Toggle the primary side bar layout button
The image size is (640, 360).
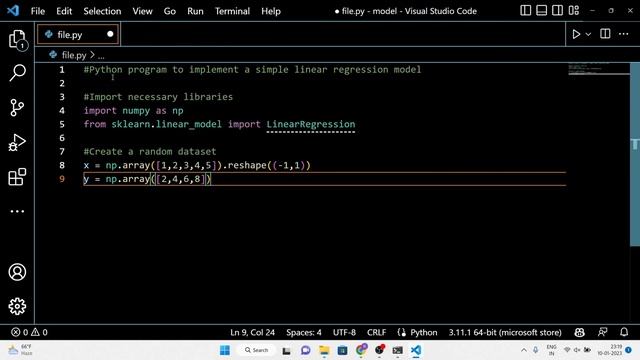526,11
